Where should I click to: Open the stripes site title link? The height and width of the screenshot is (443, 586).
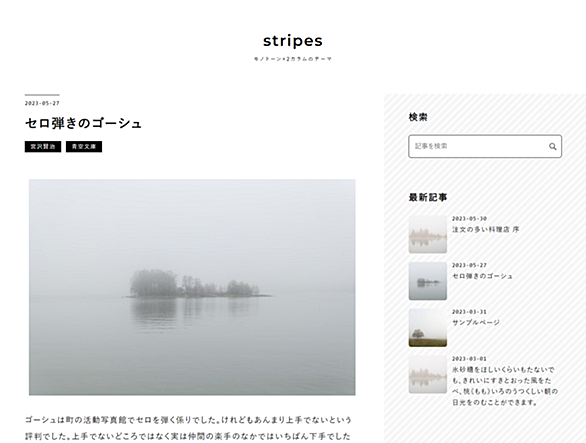point(293,41)
